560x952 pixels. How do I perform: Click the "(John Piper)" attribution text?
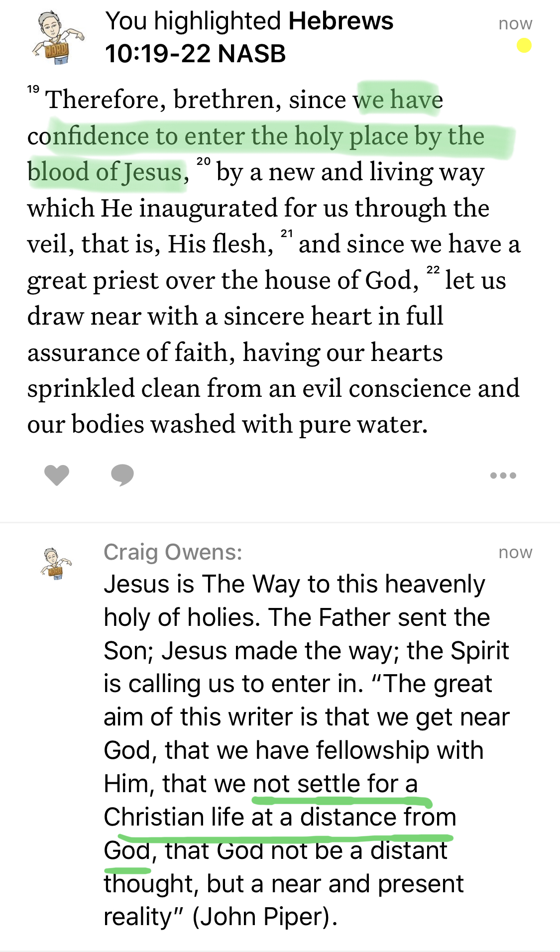click(x=265, y=917)
